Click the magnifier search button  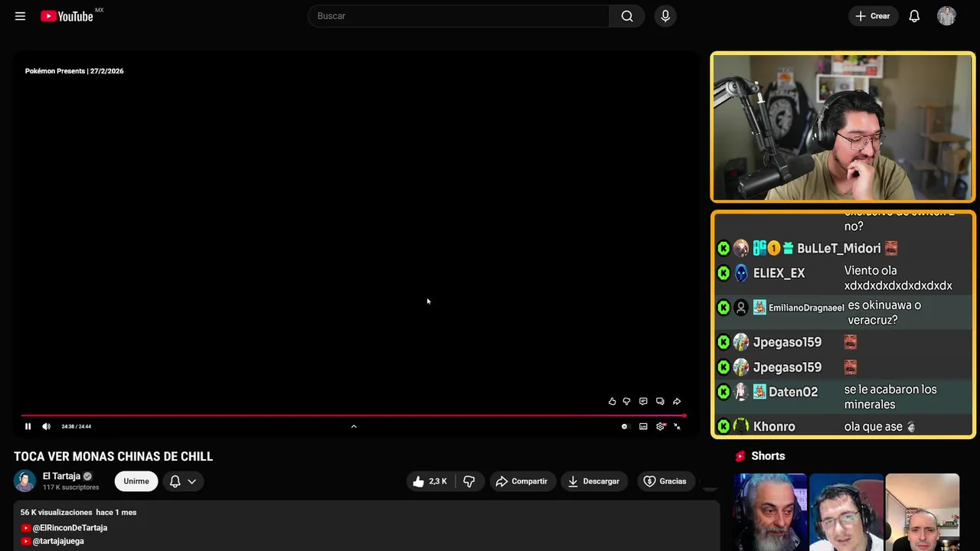coord(627,16)
